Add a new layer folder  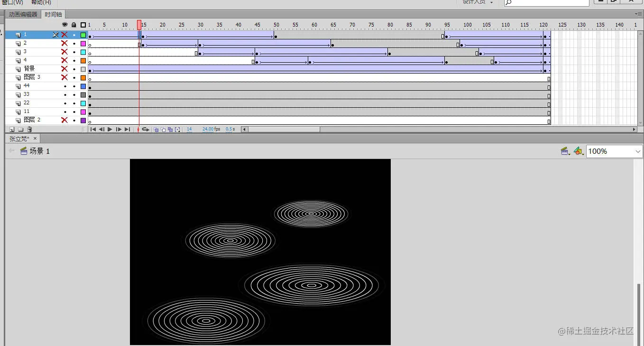[x=20, y=129]
